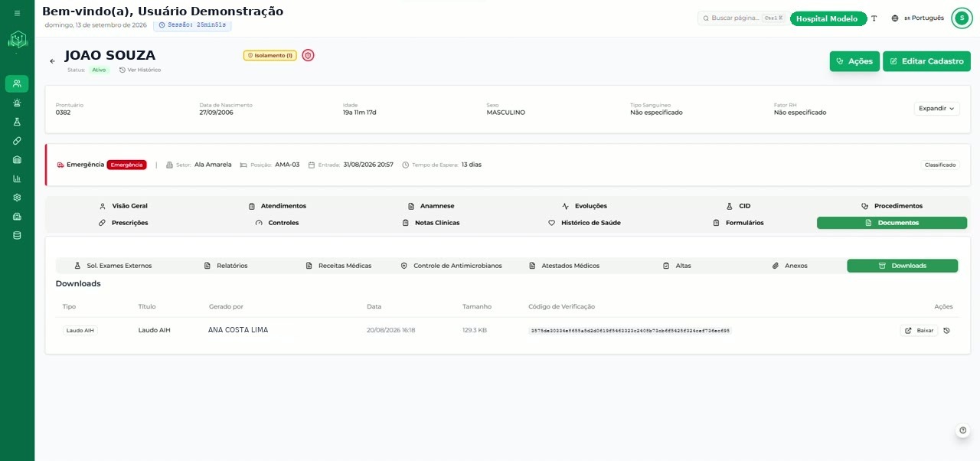Select the Downloads sub-tab

[902, 266]
